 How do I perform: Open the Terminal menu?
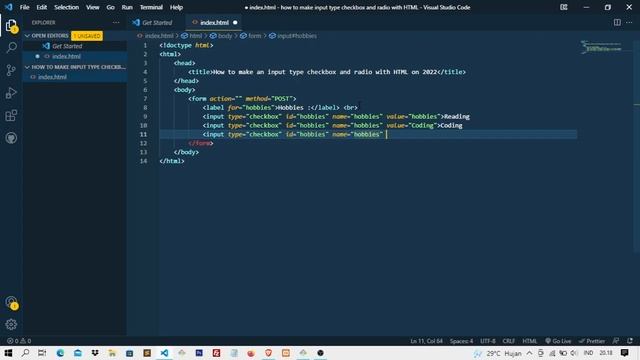[x=151, y=7]
